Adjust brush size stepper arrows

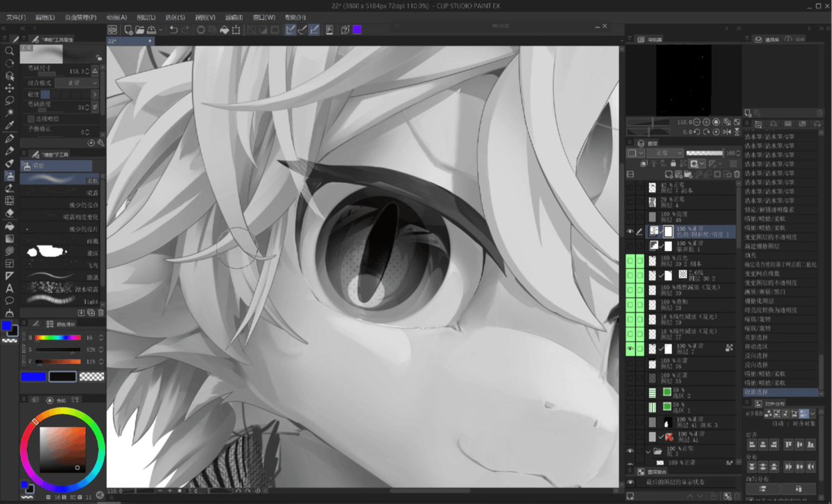(x=87, y=71)
